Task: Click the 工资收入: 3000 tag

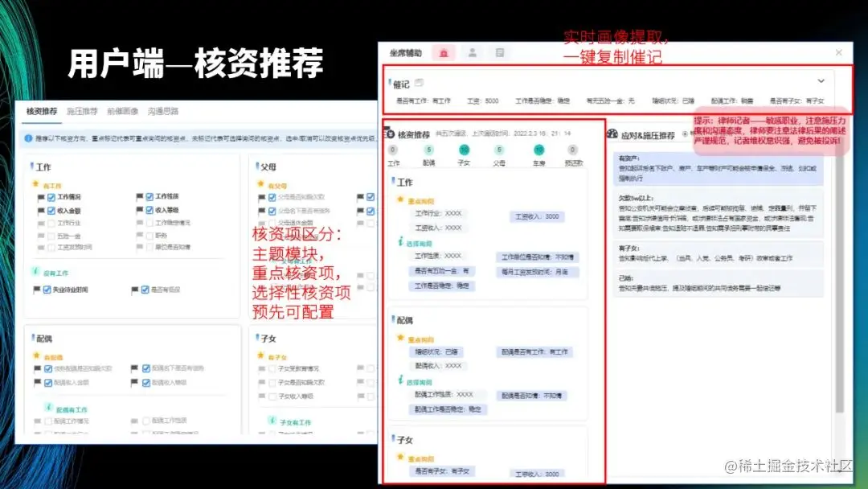Action: (x=538, y=217)
